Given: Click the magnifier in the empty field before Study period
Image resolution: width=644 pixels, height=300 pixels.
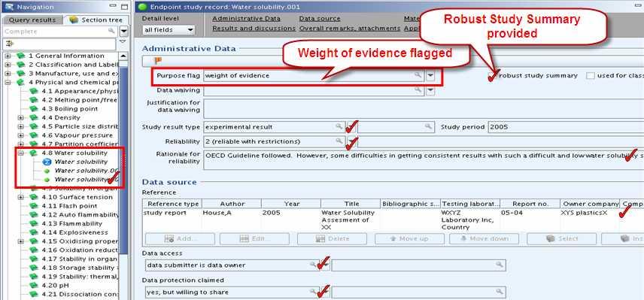Looking at the screenshot, I should pyautogui.click(x=428, y=127).
